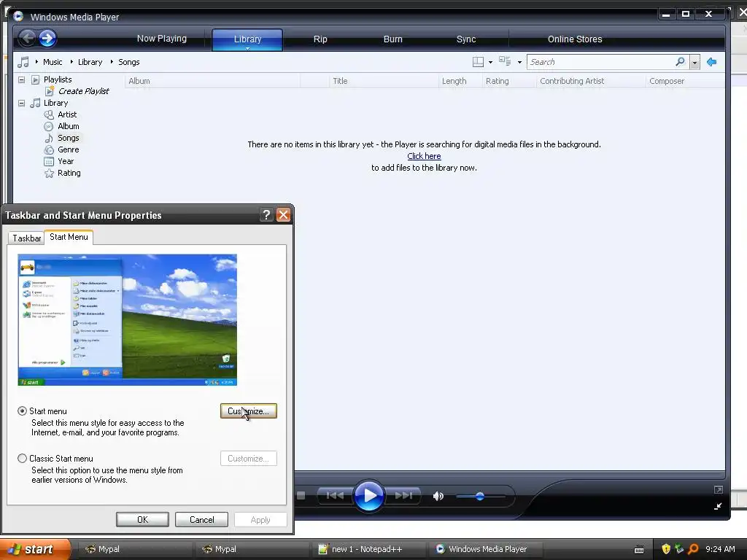Viewport: 747px width, 560px height.
Task: Click the Create Playlist entry
Action: click(x=83, y=91)
